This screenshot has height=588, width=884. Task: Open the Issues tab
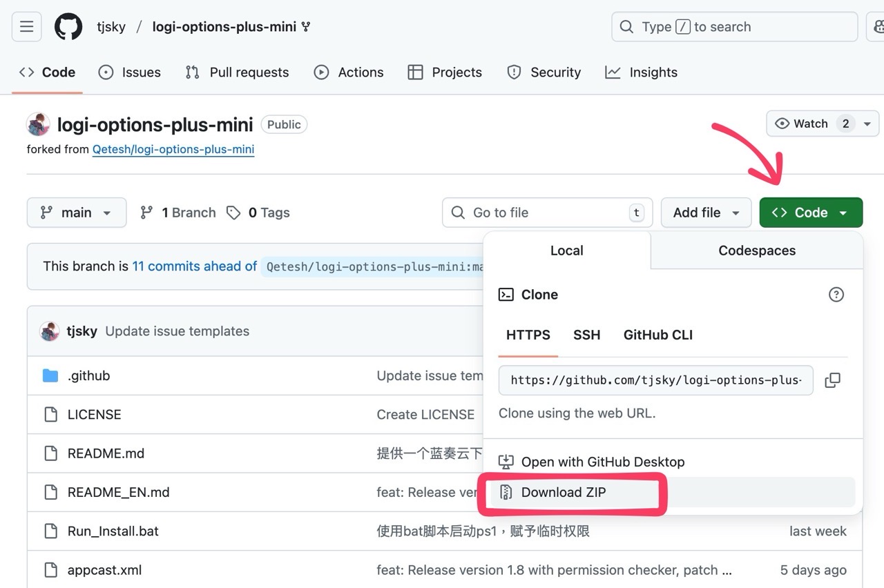click(x=130, y=72)
